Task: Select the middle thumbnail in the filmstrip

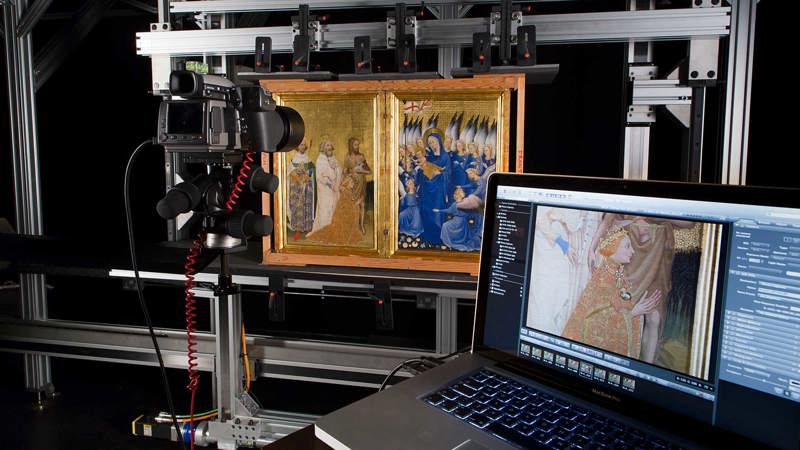Action: [573, 366]
